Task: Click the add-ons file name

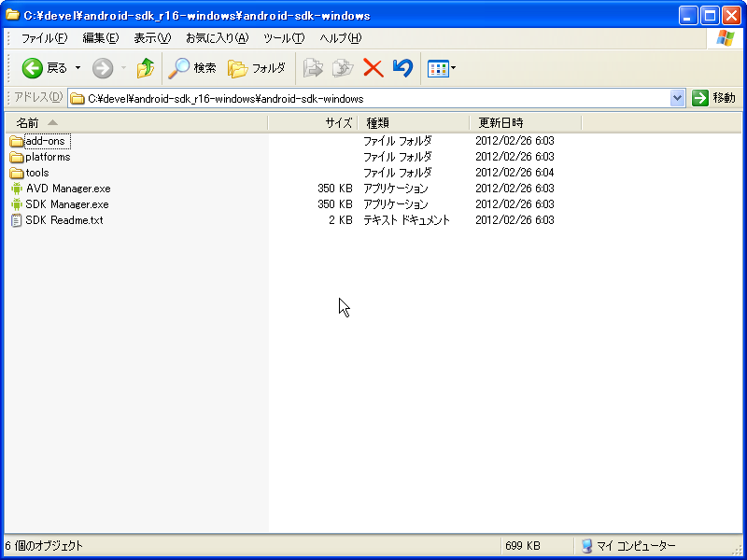Action: [x=45, y=141]
